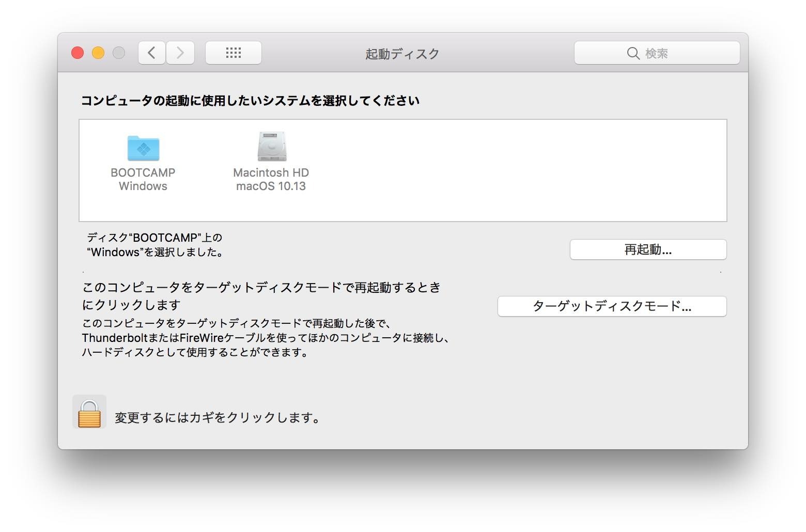Click the 'BOOTCAMP' disk name label
The image size is (806, 532).
[x=143, y=173]
